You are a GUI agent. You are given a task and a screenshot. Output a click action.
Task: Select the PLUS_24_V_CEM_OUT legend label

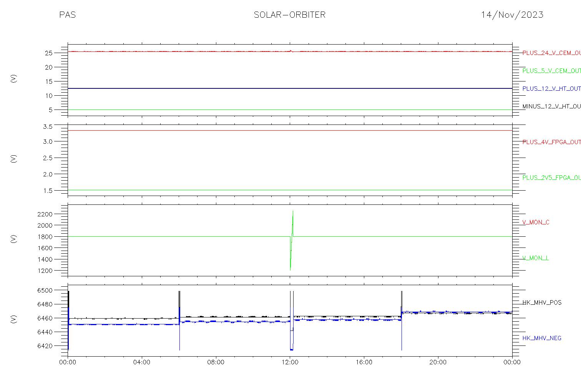click(551, 53)
